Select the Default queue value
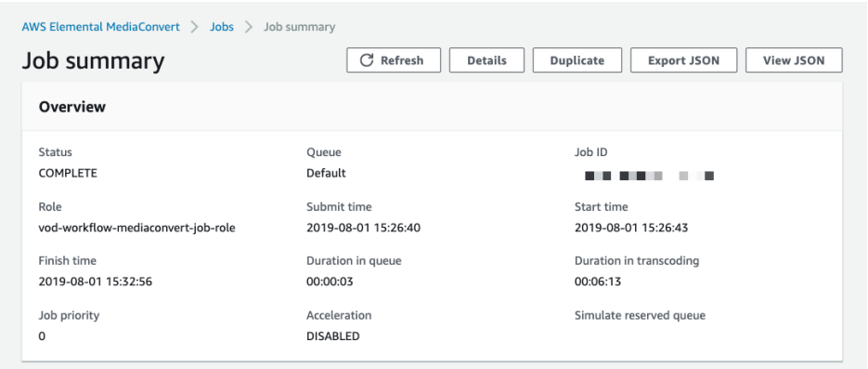 tap(326, 173)
